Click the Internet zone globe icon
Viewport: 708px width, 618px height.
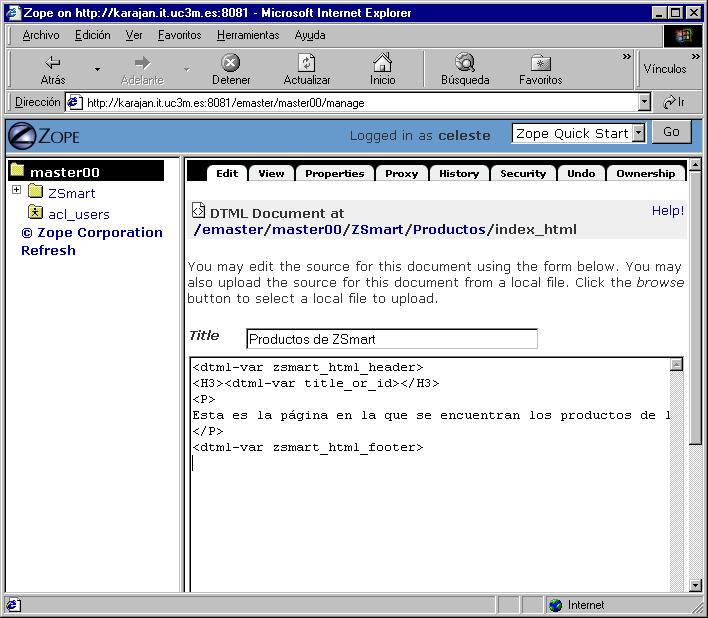coord(556,605)
